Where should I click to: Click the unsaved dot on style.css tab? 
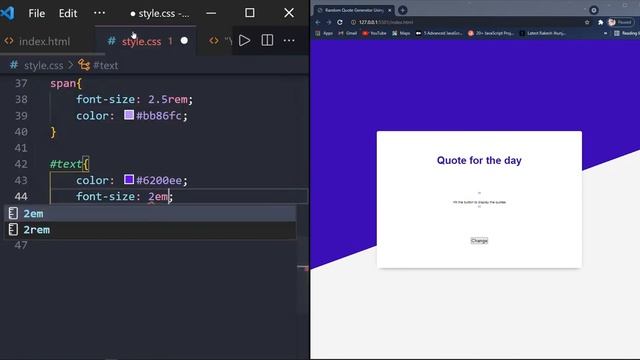coord(184,41)
